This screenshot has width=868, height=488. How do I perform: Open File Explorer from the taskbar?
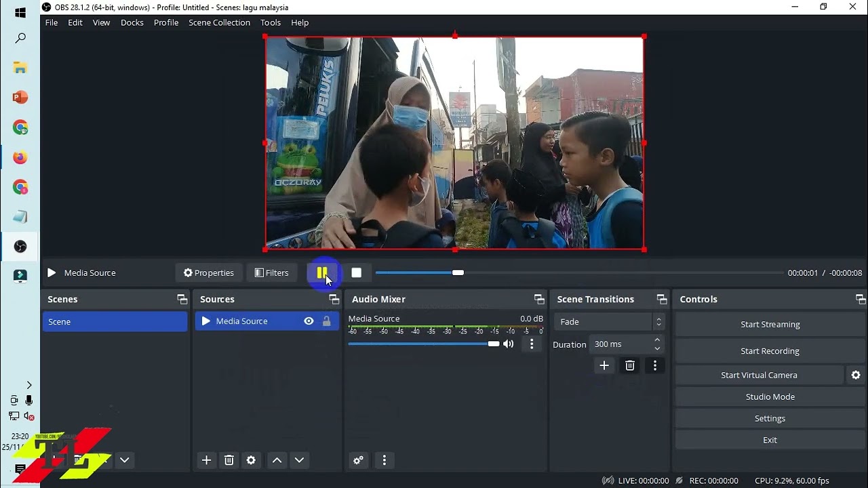(20, 68)
